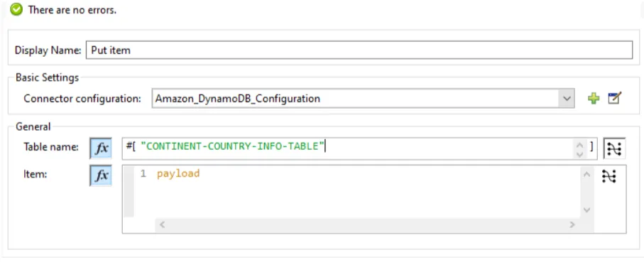Open the mapping view icon beside Table name
Image resolution: width=644 pixels, height=262 pixels.
[x=614, y=148]
